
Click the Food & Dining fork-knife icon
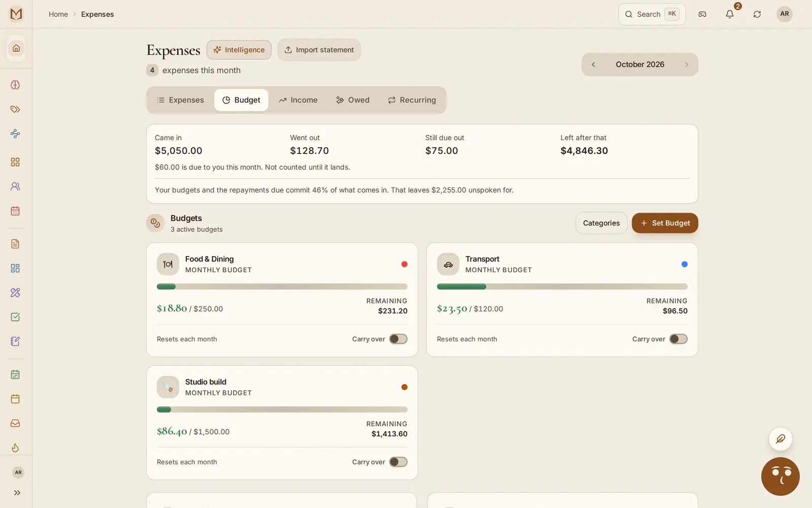(x=168, y=264)
